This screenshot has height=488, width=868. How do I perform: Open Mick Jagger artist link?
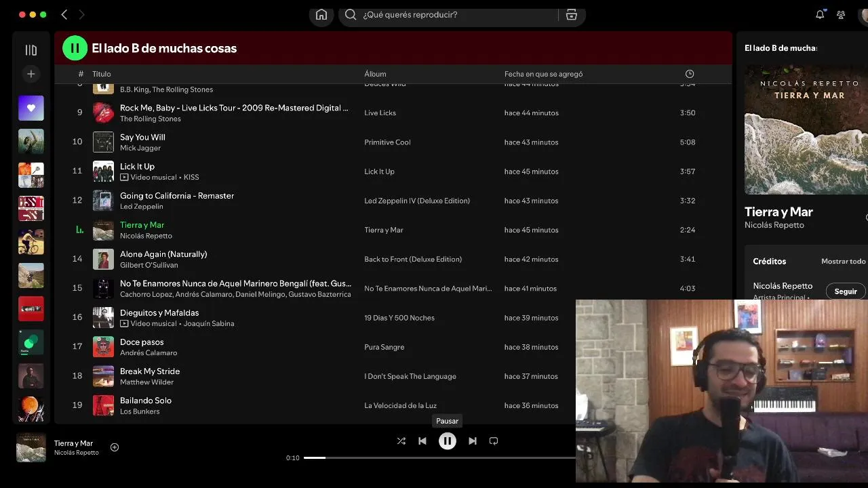(x=140, y=148)
